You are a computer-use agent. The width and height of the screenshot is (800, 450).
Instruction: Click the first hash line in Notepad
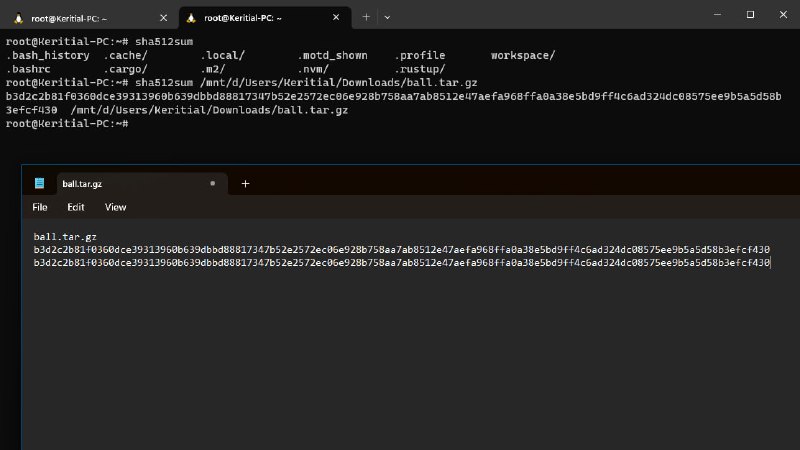pyautogui.click(x=400, y=249)
